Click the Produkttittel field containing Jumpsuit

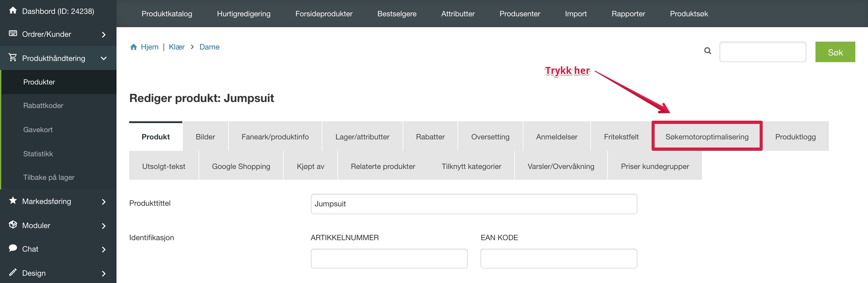474,204
